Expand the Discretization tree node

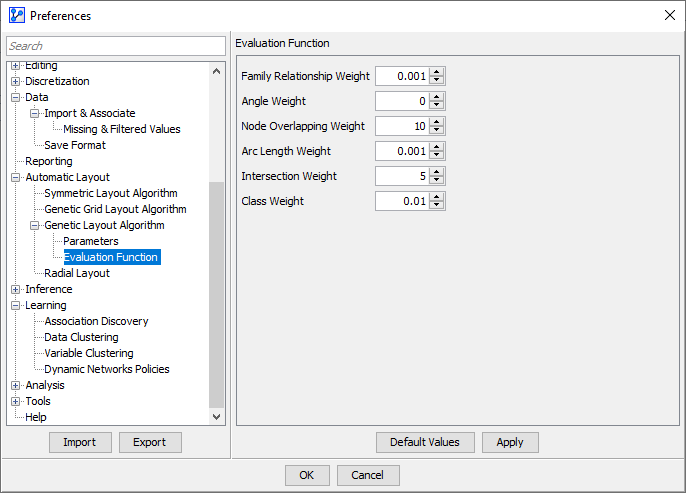(16, 82)
